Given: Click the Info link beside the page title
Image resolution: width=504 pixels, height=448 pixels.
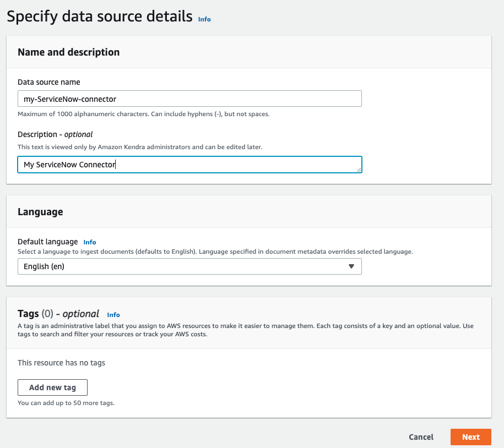Looking at the screenshot, I should click(204, 19).
